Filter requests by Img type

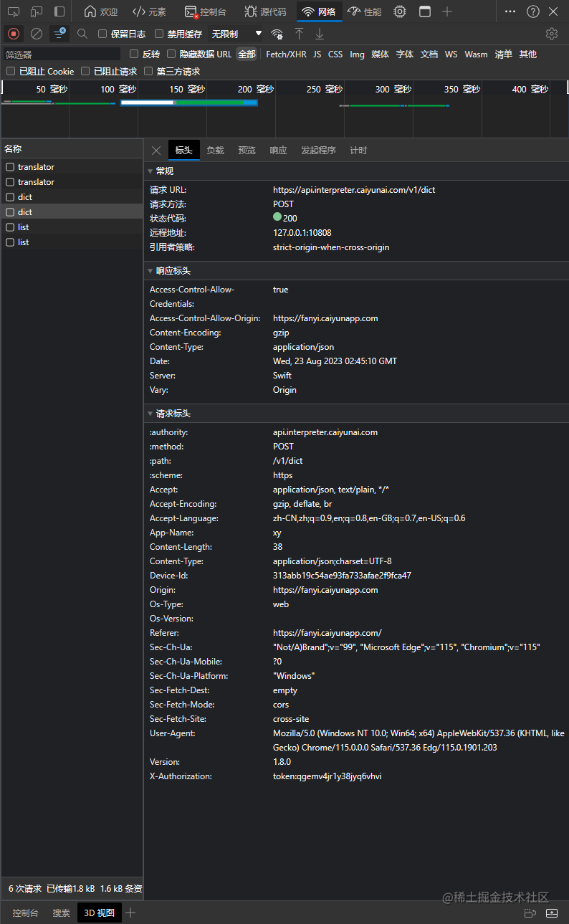point(357,54)
